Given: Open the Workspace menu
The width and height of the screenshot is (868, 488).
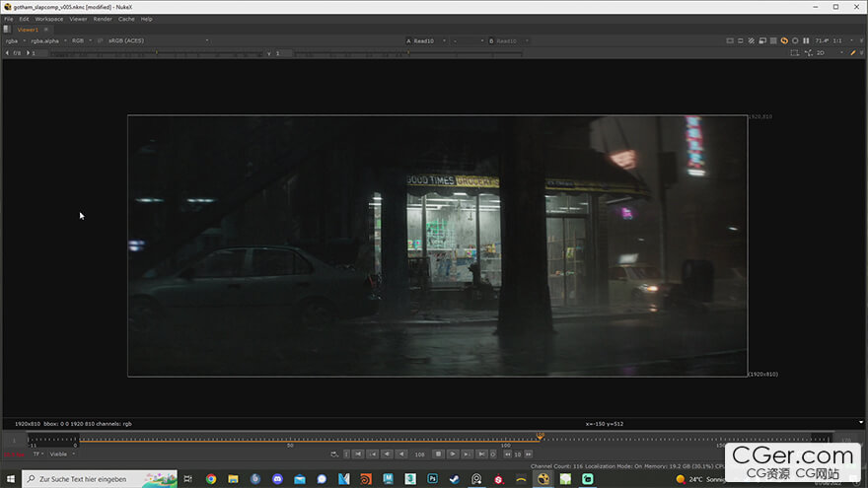Looking at the screenshot, I should coord(48,19).
